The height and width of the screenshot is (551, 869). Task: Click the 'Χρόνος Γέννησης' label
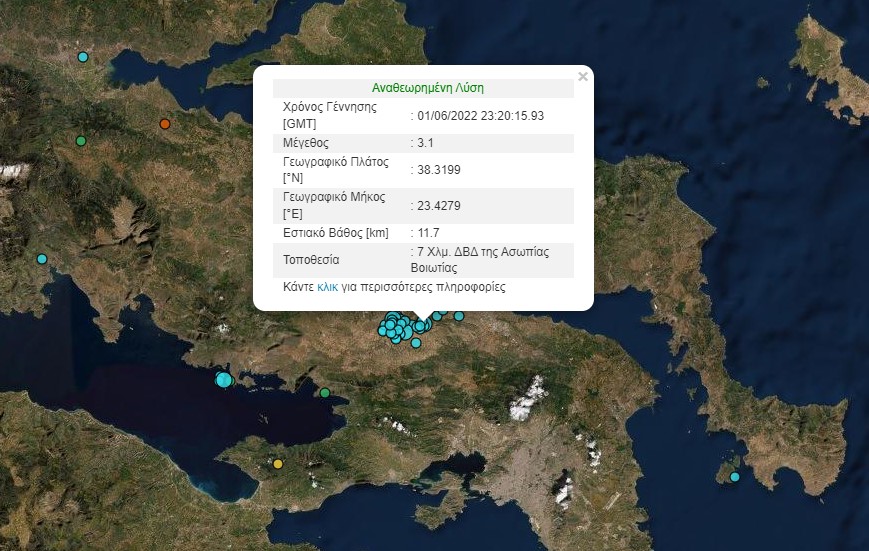point(330,106)
